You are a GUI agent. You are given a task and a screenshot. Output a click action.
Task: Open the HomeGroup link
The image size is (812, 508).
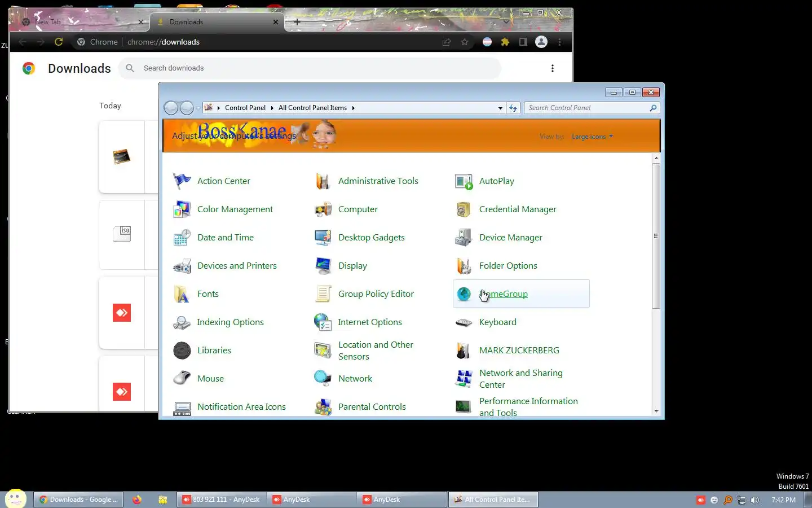pos(504,294)
